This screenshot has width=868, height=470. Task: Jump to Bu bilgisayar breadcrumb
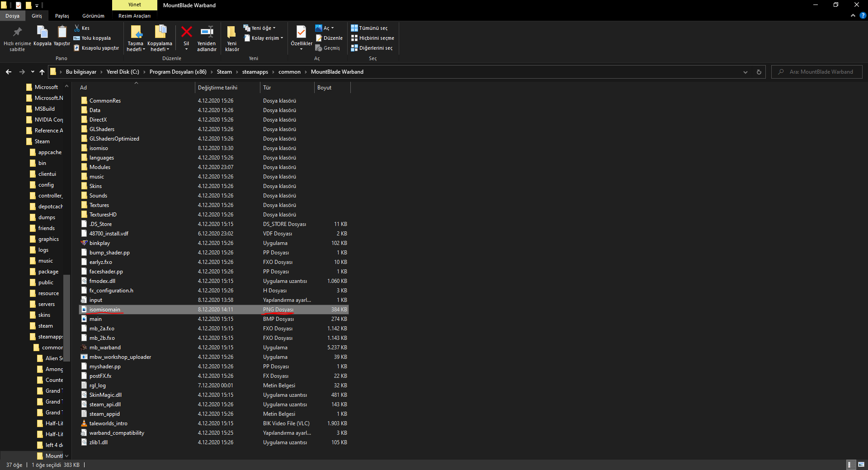(81, 72)
